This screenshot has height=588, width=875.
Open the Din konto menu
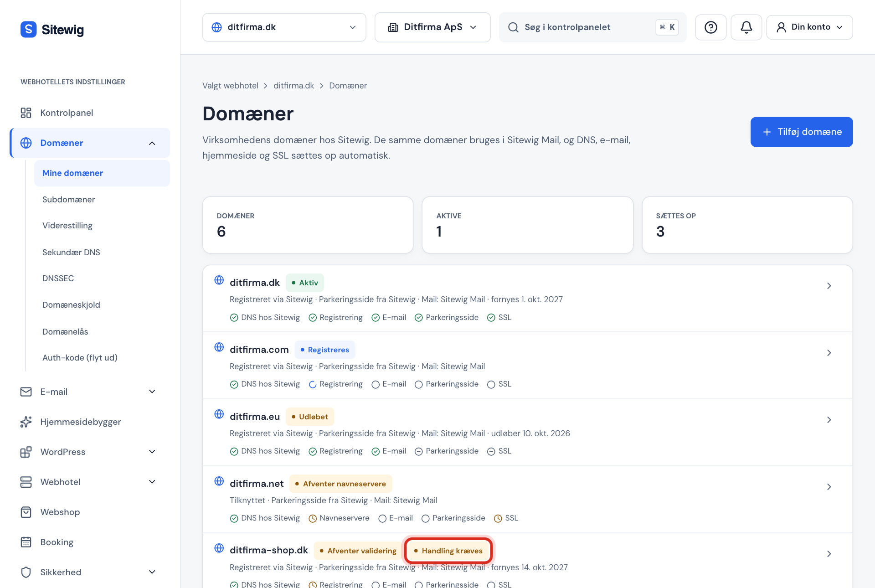click(809, 27)
